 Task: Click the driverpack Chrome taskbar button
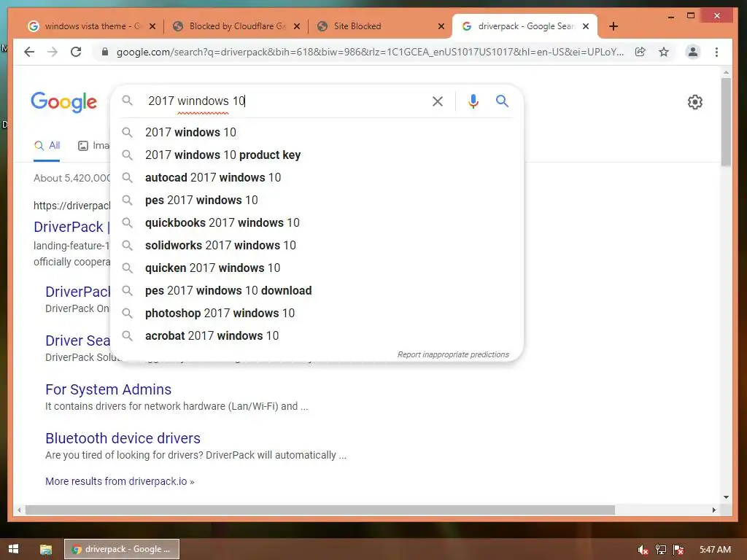[x=122, y=549]
